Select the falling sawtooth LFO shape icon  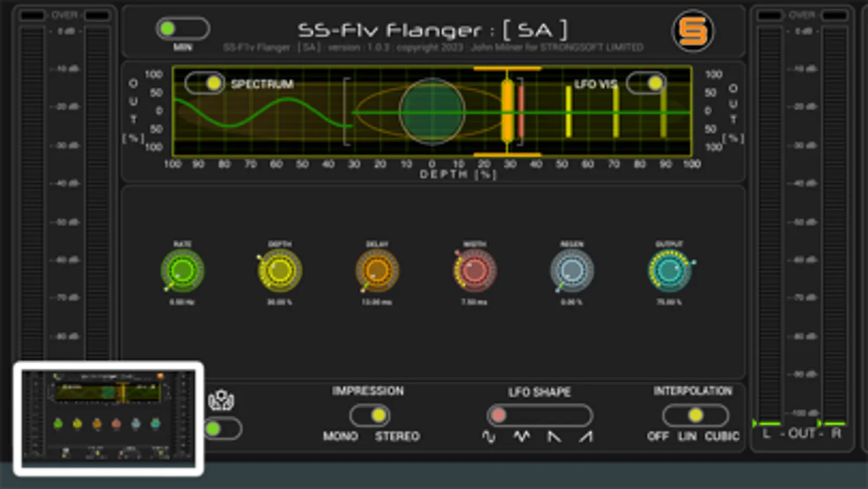point(554,436)
